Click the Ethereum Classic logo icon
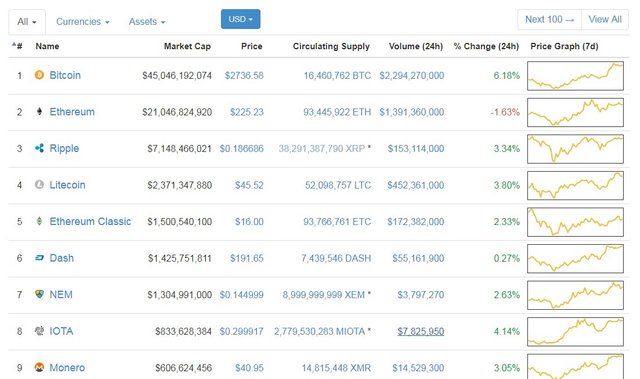The height and width of the screenshot is (379, 640). [x=39, y=221]
